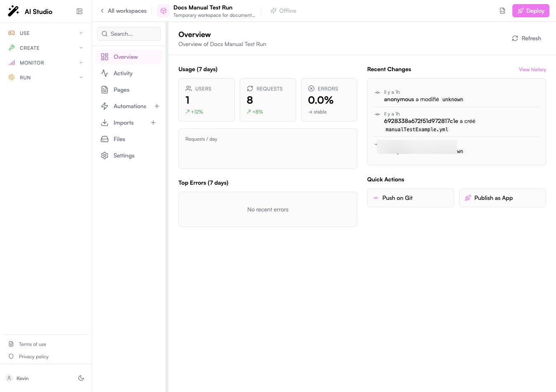This screenshot has height=392, width=556.
Task: Expand the MONITOR section chevron
Action: (x=81, y=63)
